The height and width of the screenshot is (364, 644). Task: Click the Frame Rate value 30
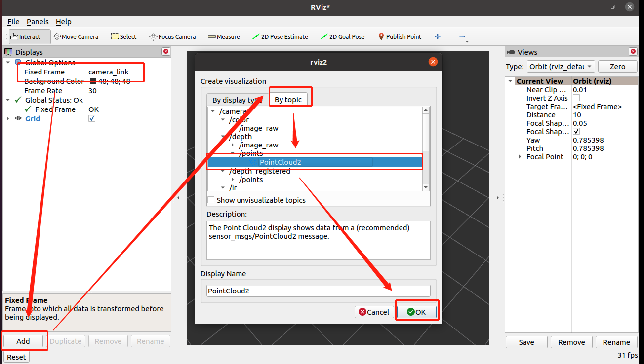pos(92,91)
